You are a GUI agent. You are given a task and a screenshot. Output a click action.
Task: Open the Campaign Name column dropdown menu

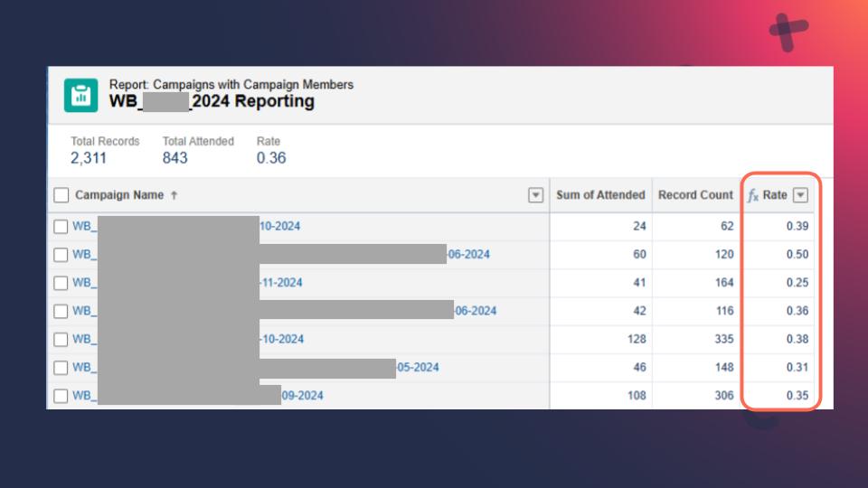[x=535, y=195]
